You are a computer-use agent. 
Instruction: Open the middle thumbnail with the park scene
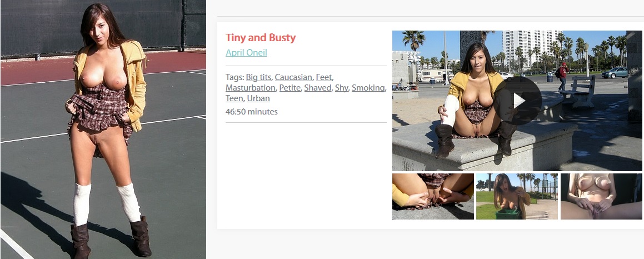[517, 197]
